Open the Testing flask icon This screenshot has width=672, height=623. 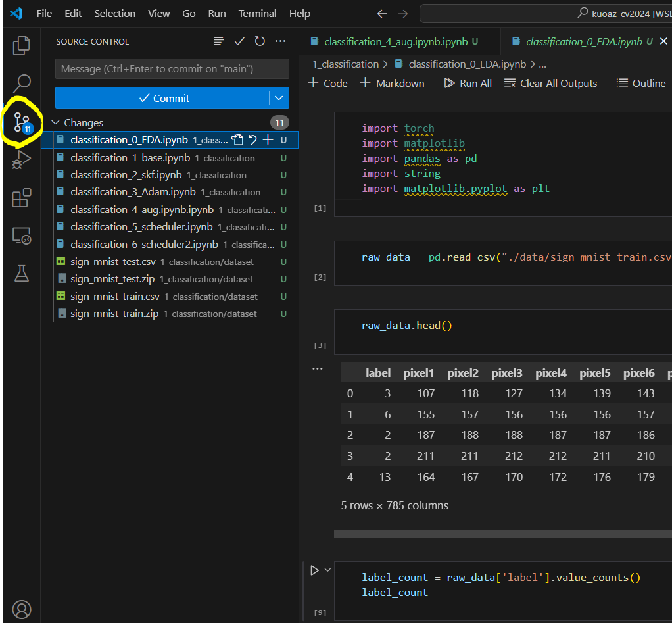tap(22, 273)
